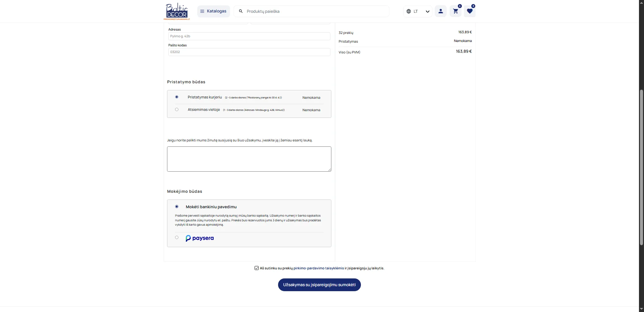The height and width of the screenshot is (312, 644).
Task: Click inside the order message textarea
Action: pos(249,159)
